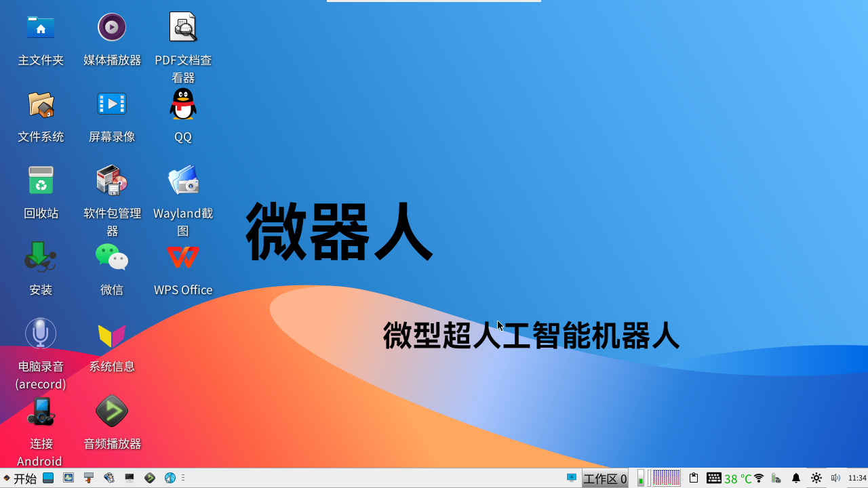Open the 音频播放器 audio player
The image size is (868, 488).
[112, 411]
